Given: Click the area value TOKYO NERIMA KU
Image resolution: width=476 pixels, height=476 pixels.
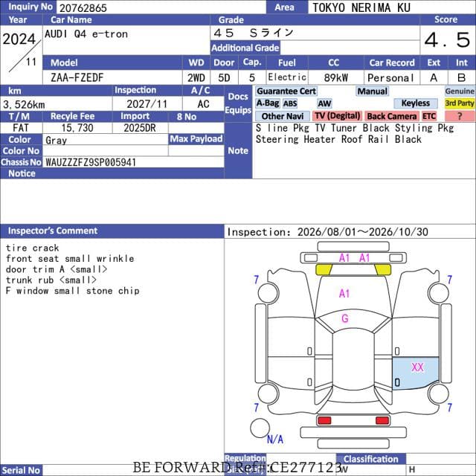Looking at the screenshot, I should [361, 7].
